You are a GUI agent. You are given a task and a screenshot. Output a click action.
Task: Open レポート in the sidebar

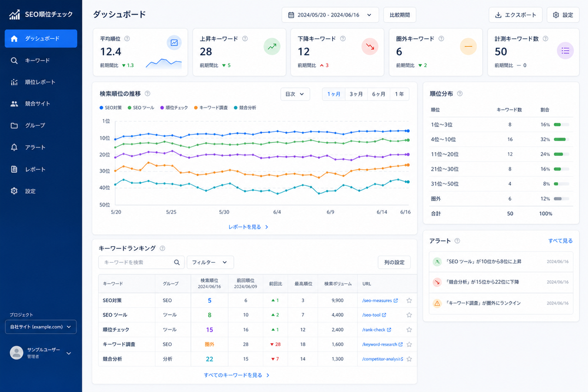click(41, 169)
